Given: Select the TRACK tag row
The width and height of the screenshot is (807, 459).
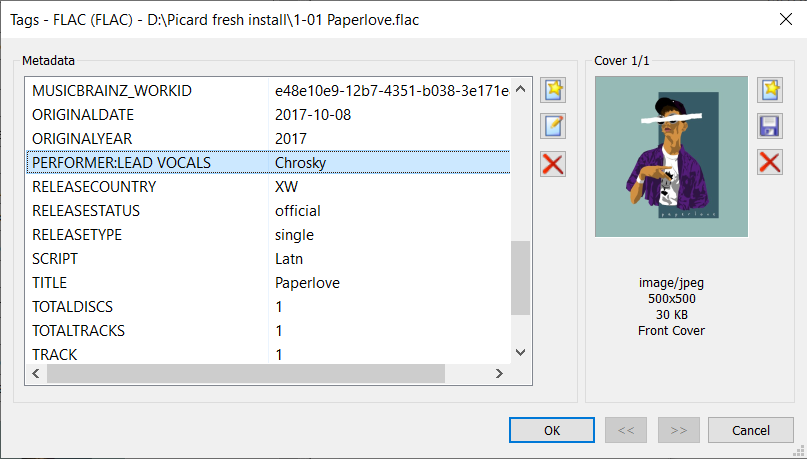Looking at the screenshot, I should tap(268, 354).
